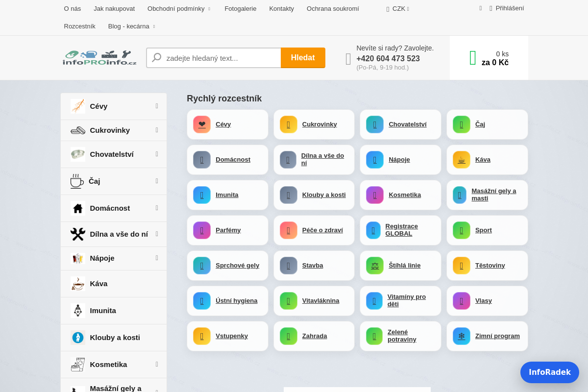Click the Imunita sidebar icon
Image resolution: width=588 pixels, height=392 pixels.
pyautogui.click(x=78, y=311)
